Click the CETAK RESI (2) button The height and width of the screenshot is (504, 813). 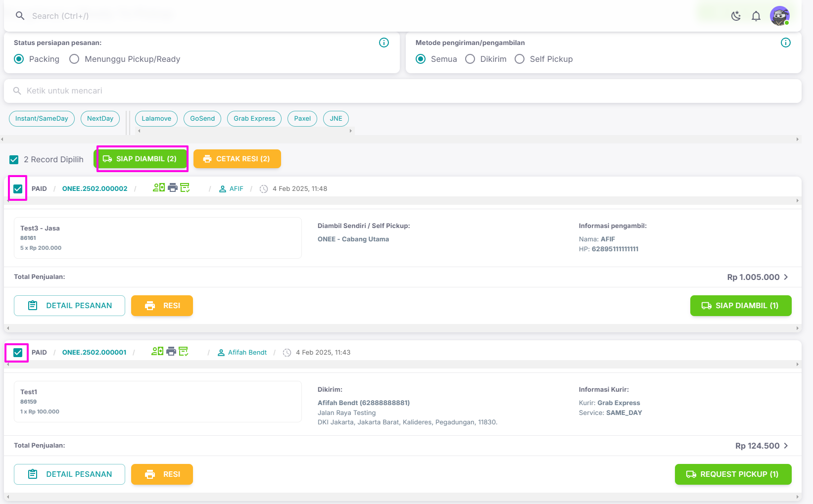(237, 159)
